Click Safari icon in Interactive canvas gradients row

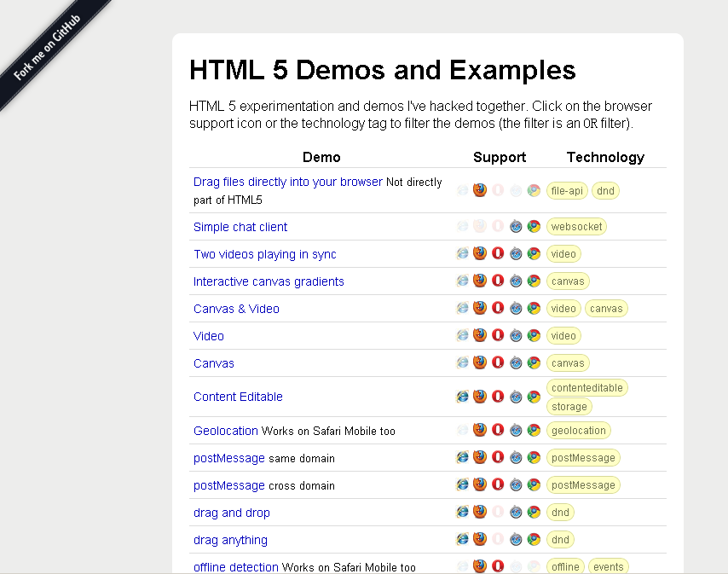(516, 281)
